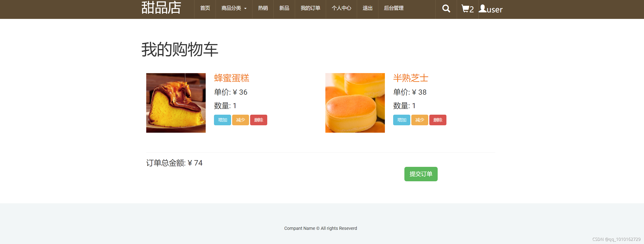Click the search magnifier icon
Image resolution: width=644 pixels, height=244 pixels.
click(446, 9)
